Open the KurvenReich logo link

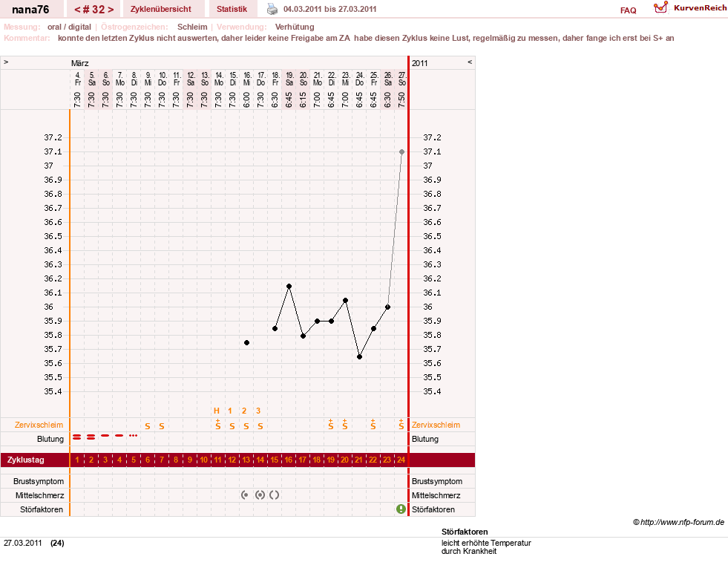point(690,8)
